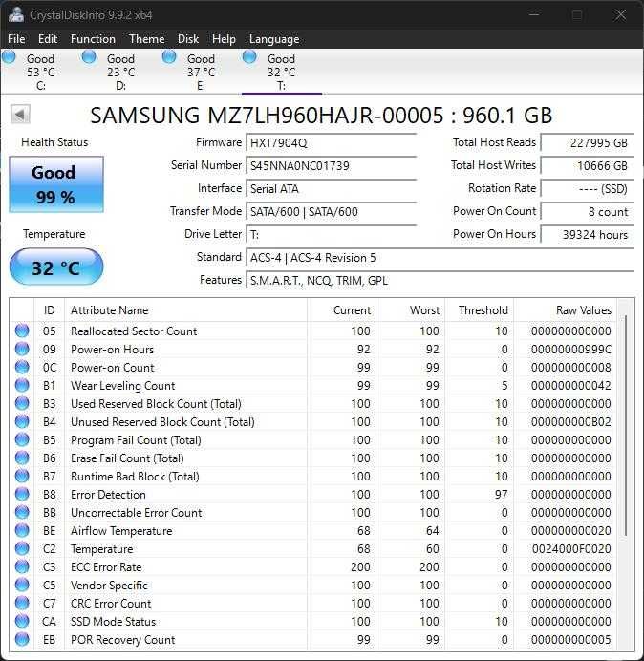
Task: Click the 32 °C temperature button
Action: point(56,267)
